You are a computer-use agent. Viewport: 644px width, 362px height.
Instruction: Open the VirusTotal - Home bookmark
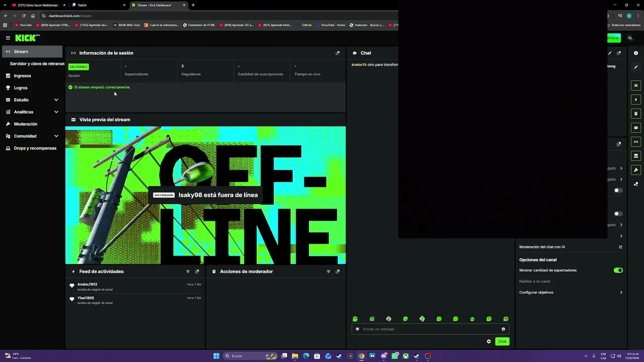[x=331, y=25]
